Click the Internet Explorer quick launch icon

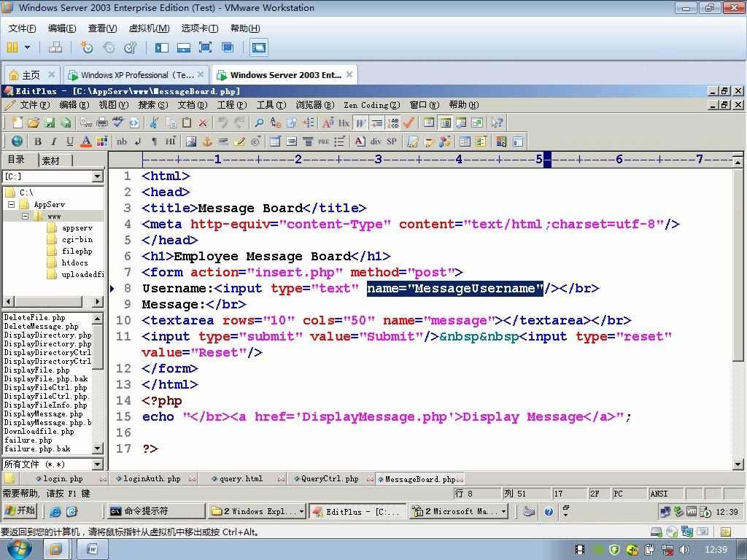click(55, 511)
